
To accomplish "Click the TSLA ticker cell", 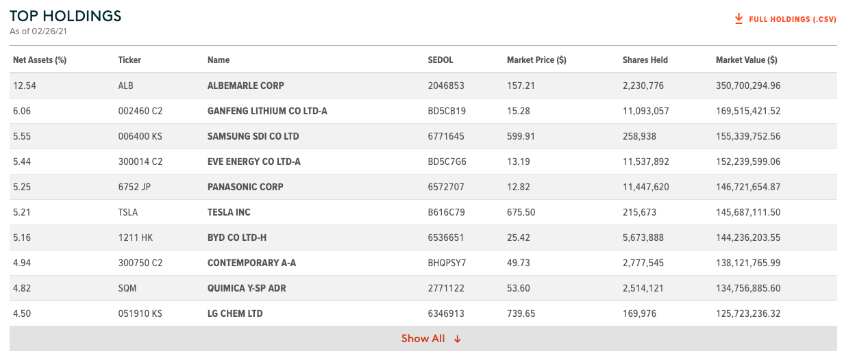I will pyautogui.click(x=127, y=212).
